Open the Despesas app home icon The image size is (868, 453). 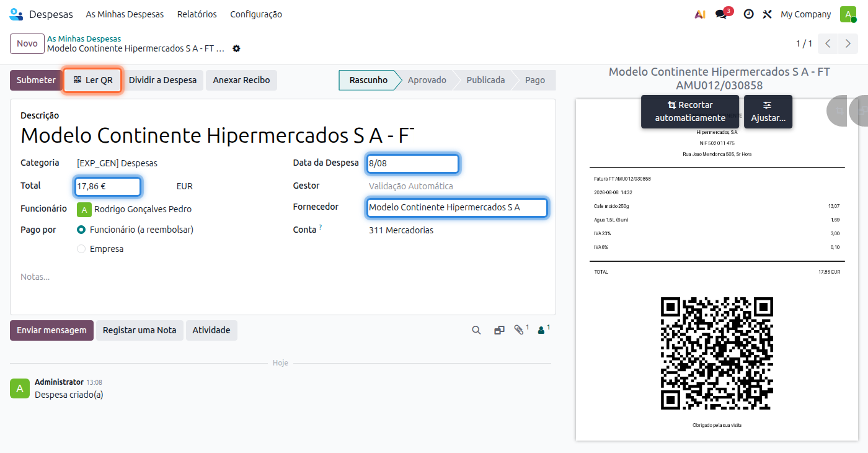pyautogui.click(x=16, y=14)
